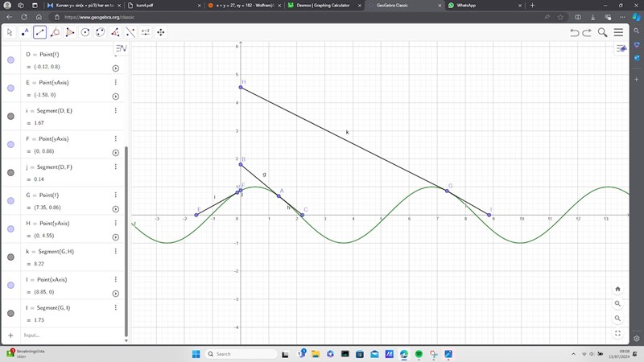This screenshot has width=644, height=362.
Task: Select the Polygon tool
Action: (70, 32)
